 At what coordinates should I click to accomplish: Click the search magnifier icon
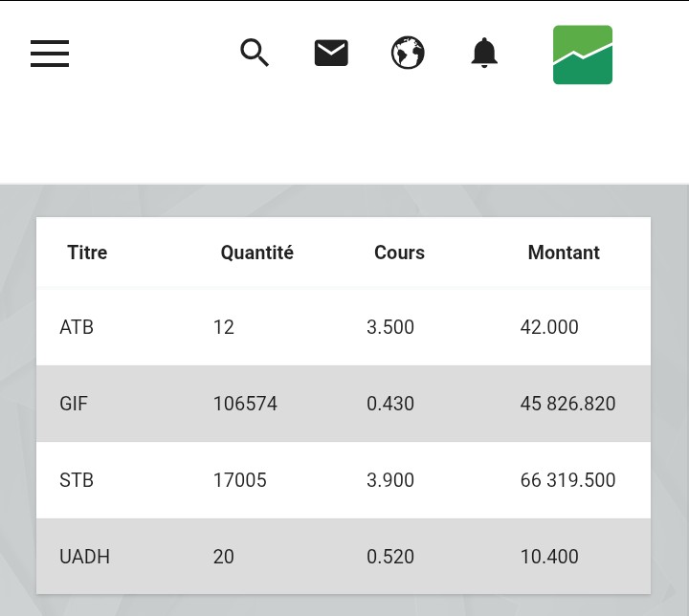tap(255, 54)
